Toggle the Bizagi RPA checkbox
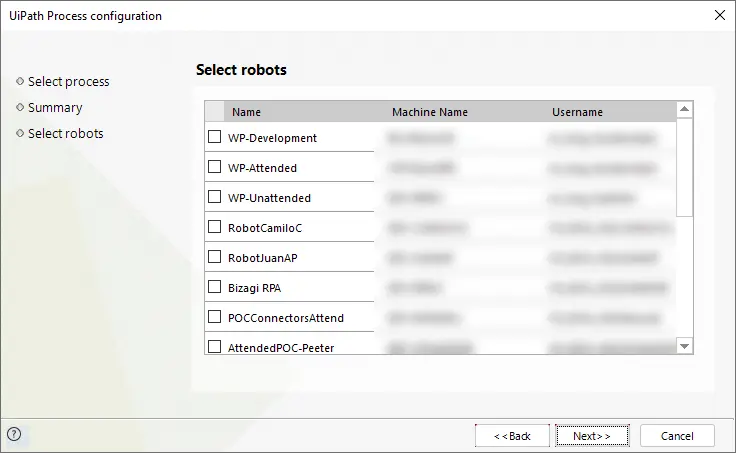Image resolution: width=736 pixels, height=453 pixels. [x=215, y=287]
